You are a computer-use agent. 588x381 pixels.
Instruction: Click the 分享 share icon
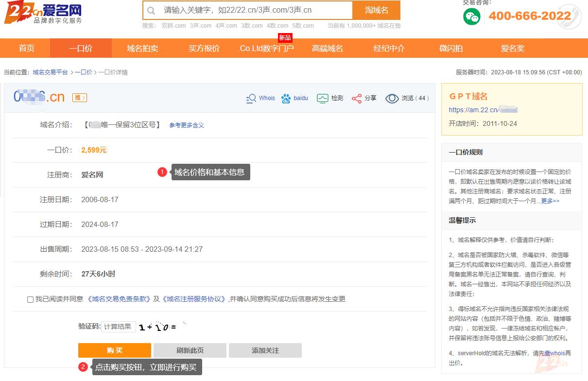coord(357,98)
